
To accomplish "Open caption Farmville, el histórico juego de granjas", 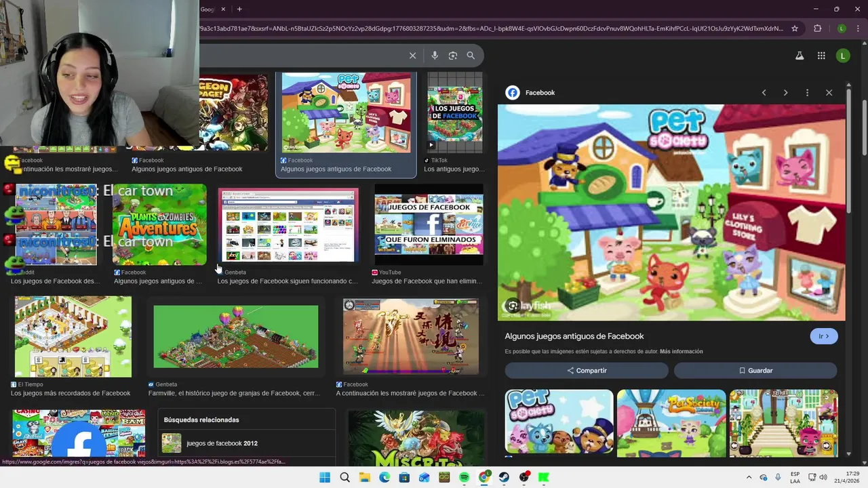I will pyautogui.click(x=234, y=393).
